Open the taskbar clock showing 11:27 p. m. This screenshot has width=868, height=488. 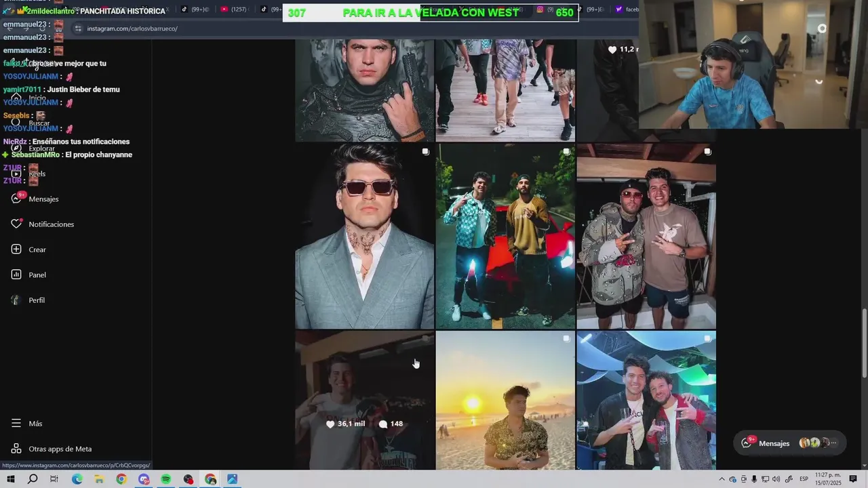pyautogui.click(x=828, y=479)
